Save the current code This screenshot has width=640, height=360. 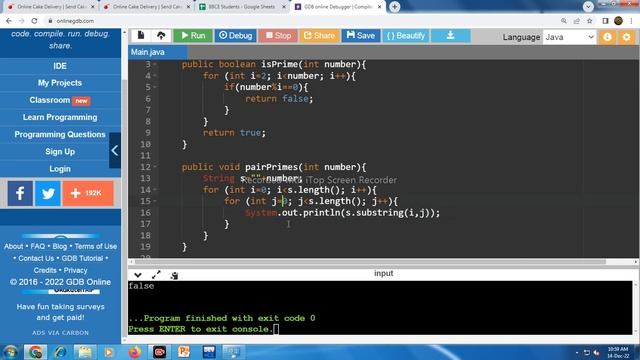tap(360, 36)
